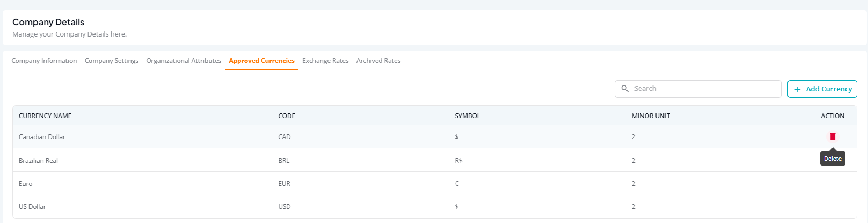Click the BRL code cell

[284, 161]
